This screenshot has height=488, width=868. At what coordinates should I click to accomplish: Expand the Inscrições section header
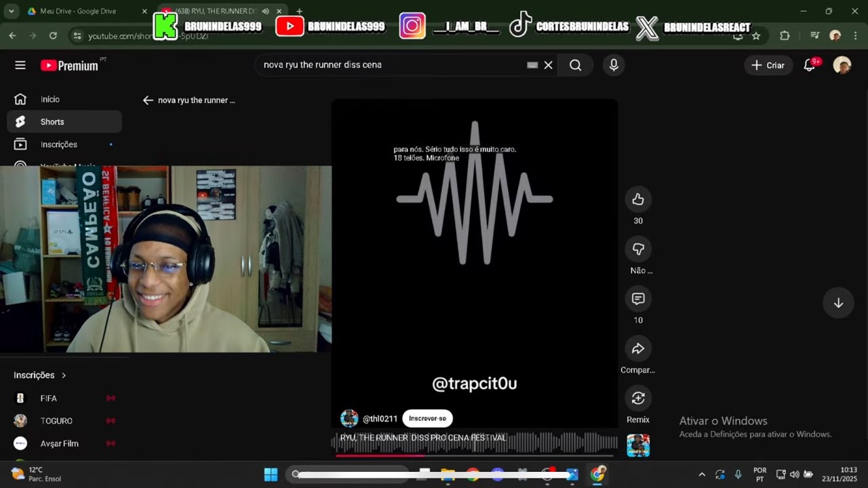(41, 375)
